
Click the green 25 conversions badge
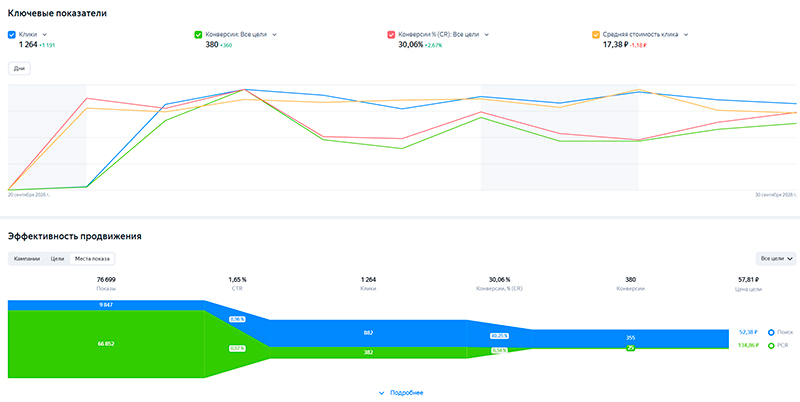coord(631,348)
